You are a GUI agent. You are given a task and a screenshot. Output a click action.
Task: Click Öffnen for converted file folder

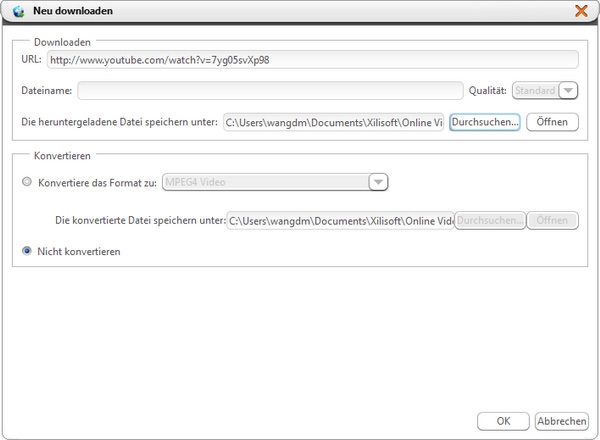tap(552, 220)
